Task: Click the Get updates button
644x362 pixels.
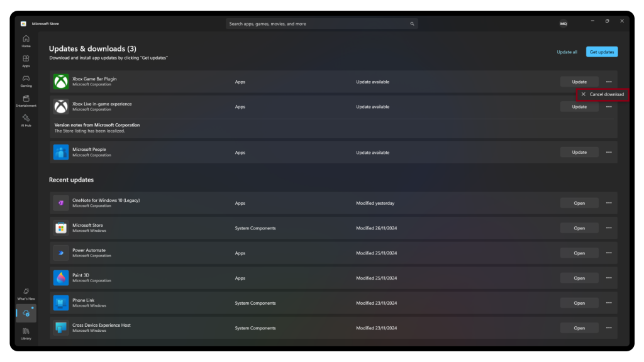Action: pos(602,52)
